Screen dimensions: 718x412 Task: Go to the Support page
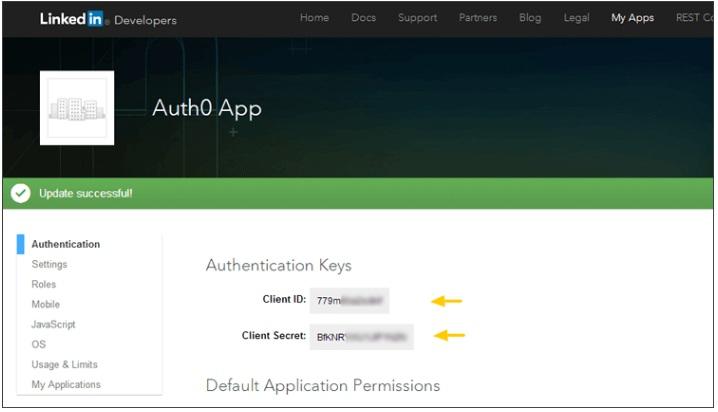417,18
